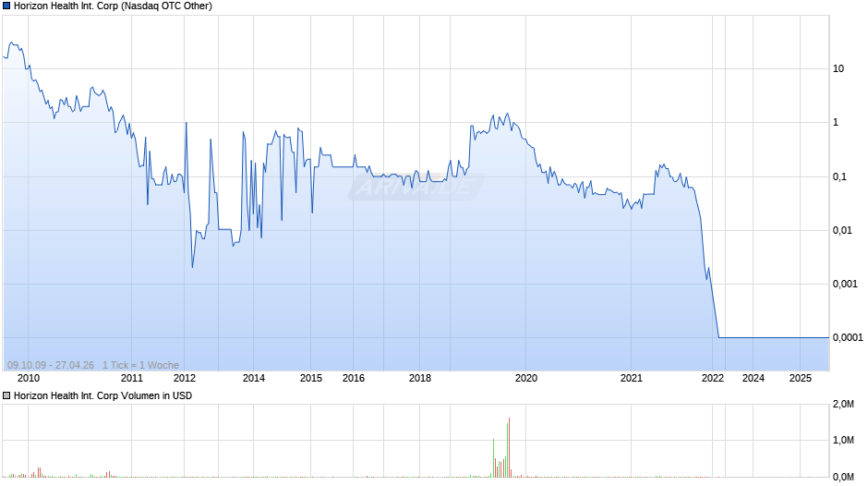Click the volume axis label 1,0M
This screenshot has height=486, width=868.
click(843, 440)
